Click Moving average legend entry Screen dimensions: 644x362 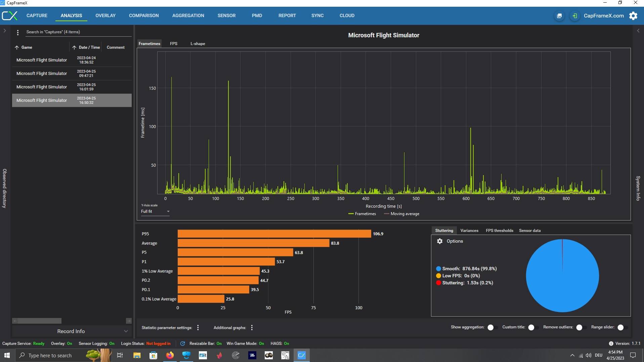coord(401,214)
